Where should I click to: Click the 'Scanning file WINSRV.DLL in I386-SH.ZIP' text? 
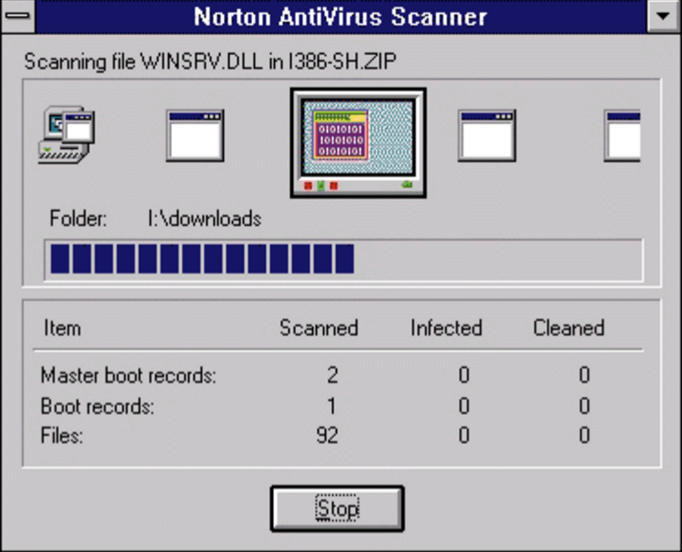[210, 62]
